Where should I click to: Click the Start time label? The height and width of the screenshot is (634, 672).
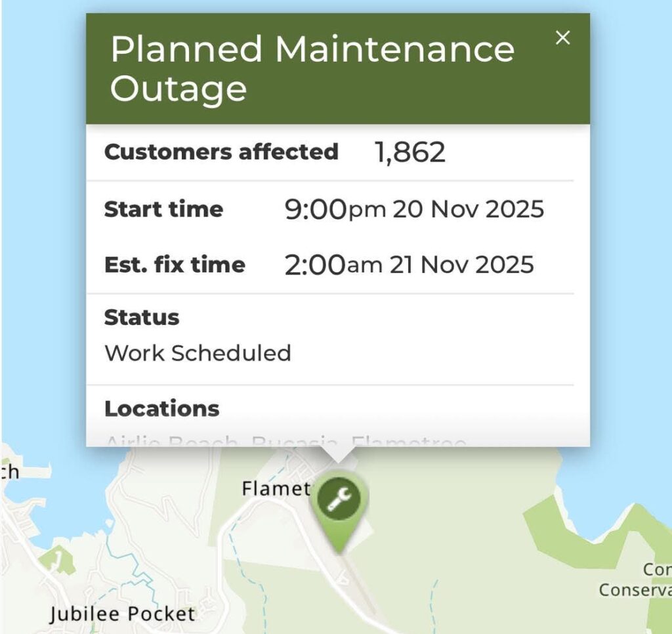click(x=163, y=209)
